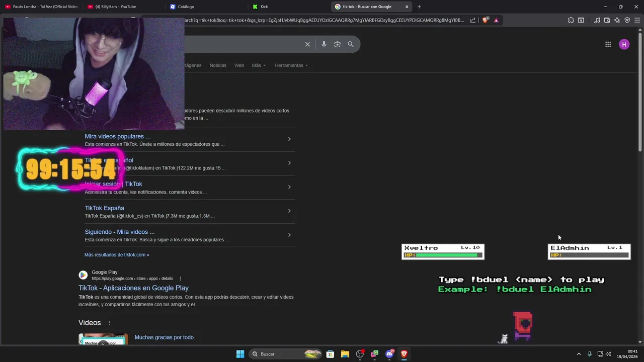Expand chevron for Mira videos populares
This screenshot has height=362, width=644.
289,139
